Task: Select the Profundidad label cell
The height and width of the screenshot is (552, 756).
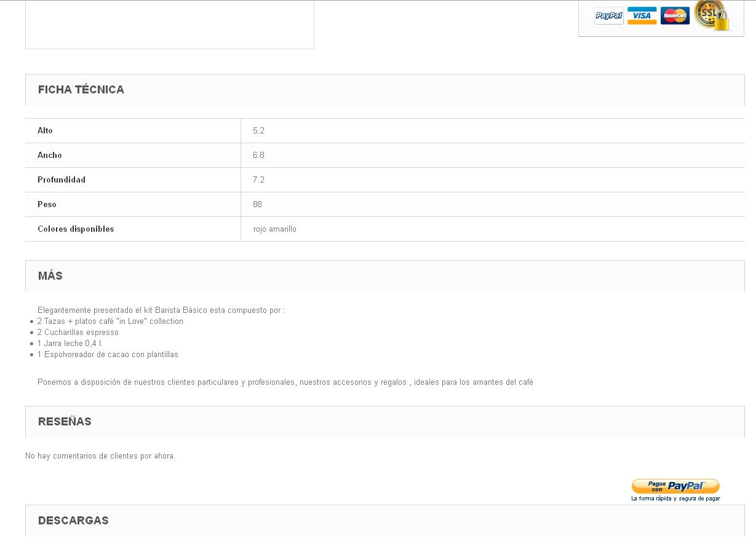Action: coord(133,179)
